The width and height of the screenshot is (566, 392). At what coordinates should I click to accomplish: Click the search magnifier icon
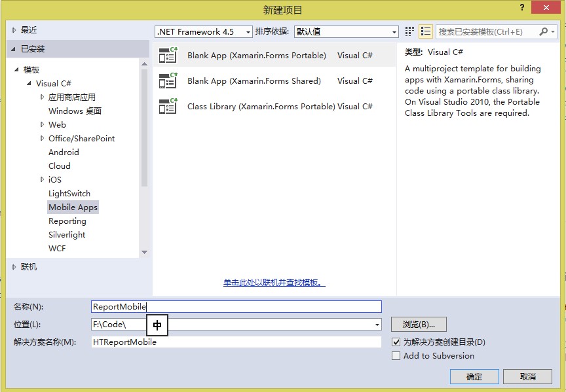(543, 31)
